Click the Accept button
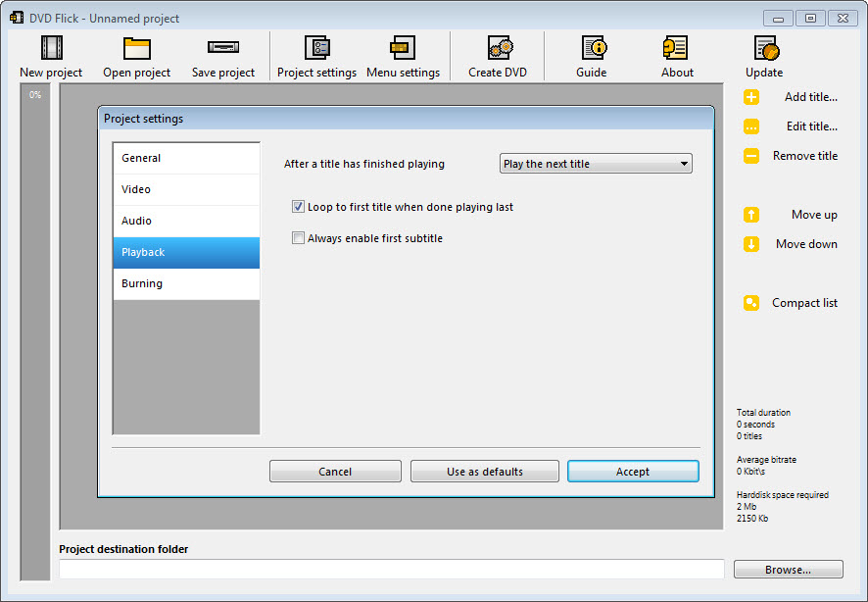868x602 pixels. click(x=633, y=472)
